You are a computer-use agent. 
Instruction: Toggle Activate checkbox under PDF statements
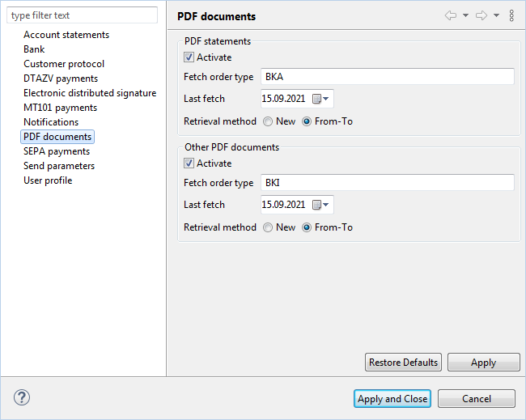point(189,57)
